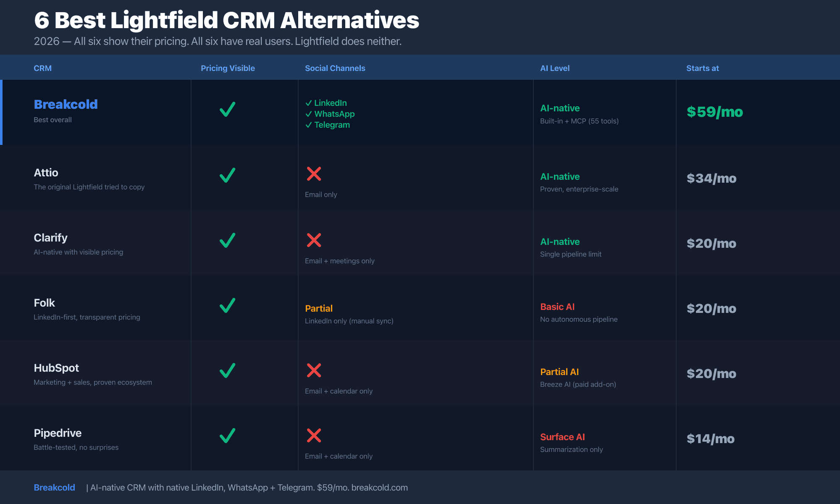Click 'Summarization only' text

[x=571, y=449]
